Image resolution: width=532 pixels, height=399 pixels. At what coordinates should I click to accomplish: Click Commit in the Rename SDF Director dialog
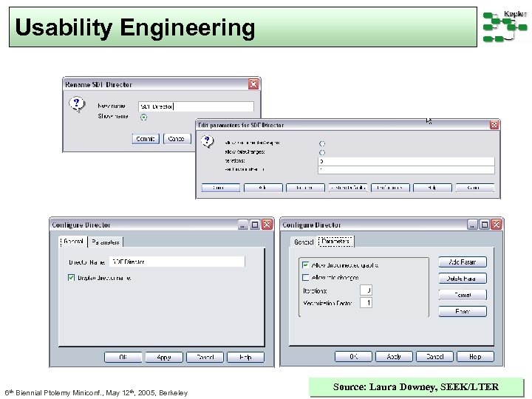click(x=146, y=139)
